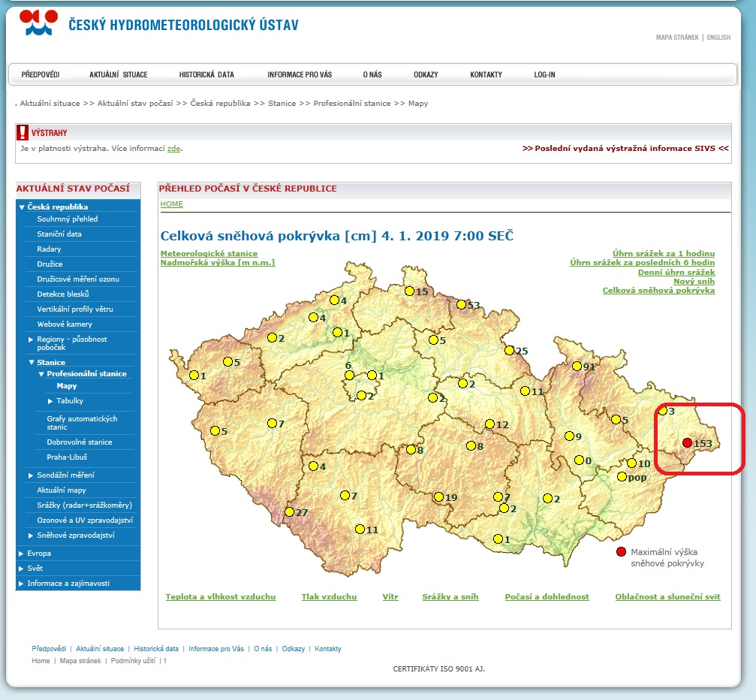Click the Teplota a vlhkost vzduchu link
This screenshot has height=700, width=756.
pos(221,597)
